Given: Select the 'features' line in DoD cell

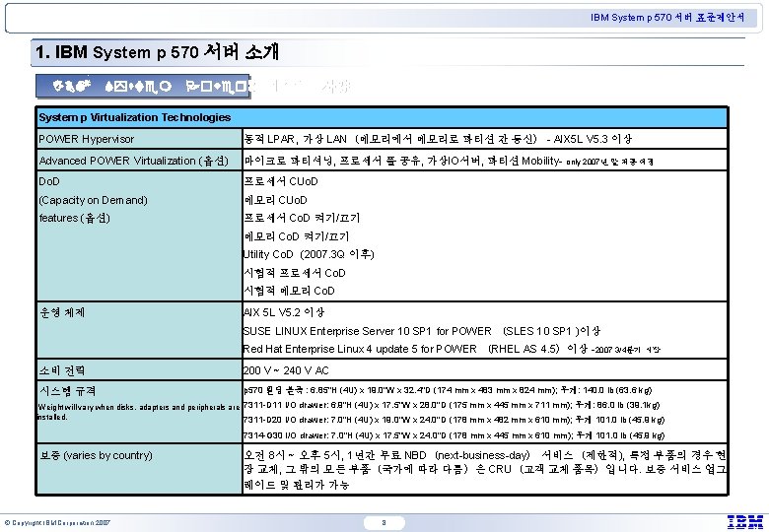Looking at the screenshot, I should 75,218.
